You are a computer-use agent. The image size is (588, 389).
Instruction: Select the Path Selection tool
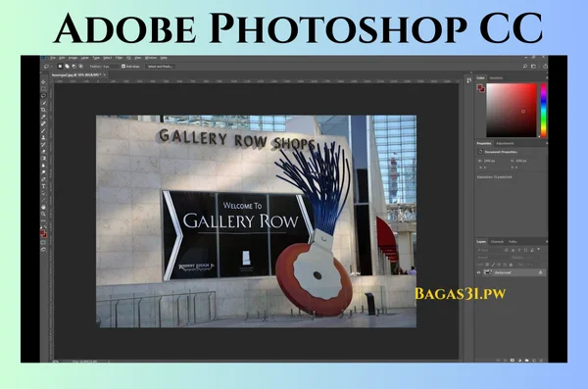click(x=43, y=193)
